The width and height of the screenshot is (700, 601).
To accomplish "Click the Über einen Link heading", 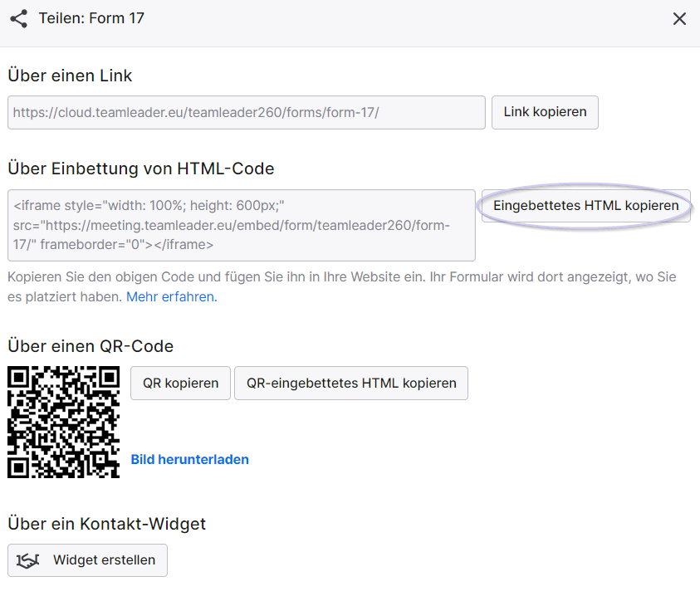I will 70,76.
